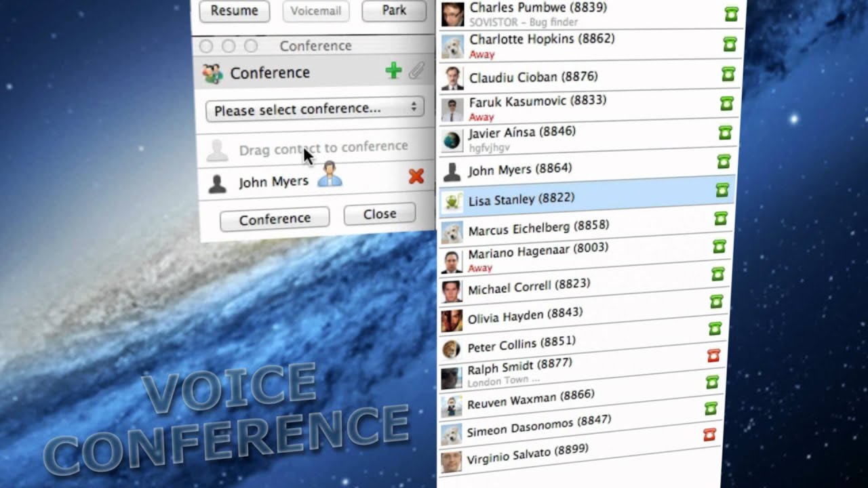Call Lisa Stanley using green phone icon
Viewport: 868px width, 488px height.
pyautogui.click(x=722, y=190)
